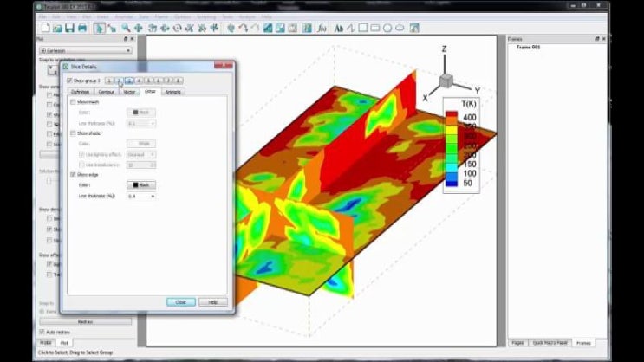Image resolution: width=644 pixels, height=362 pixels.
Task: Enable the Show mesh checkbox
Action: pyautogui.click(x=72, y=102)
